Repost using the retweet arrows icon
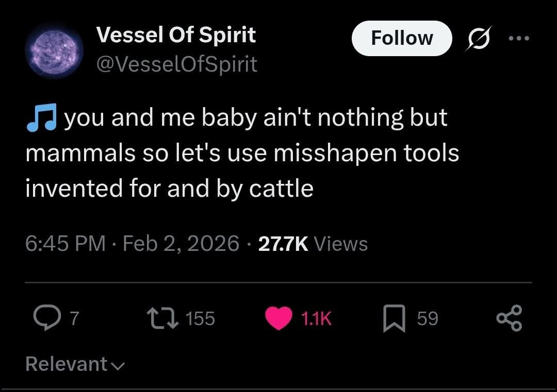The width and height of the screenshot is (557, 392). pyautogui.click(x=161, y=319)
